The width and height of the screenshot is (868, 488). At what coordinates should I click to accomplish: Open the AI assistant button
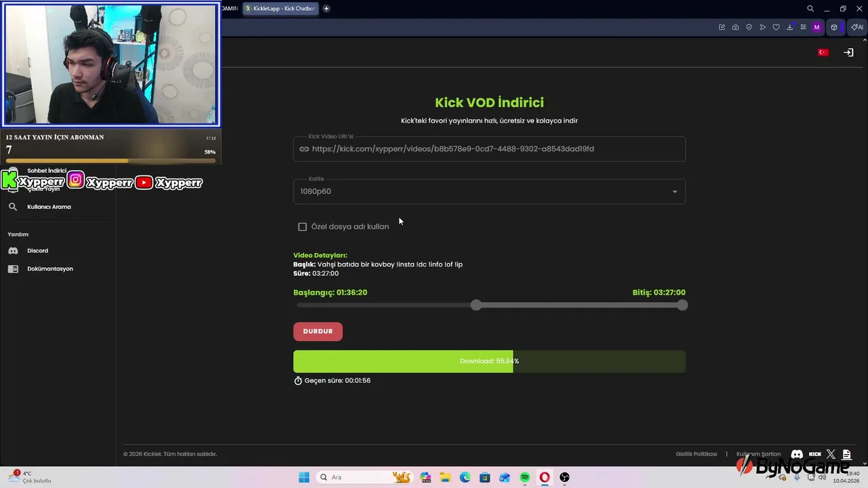point(857,27)
